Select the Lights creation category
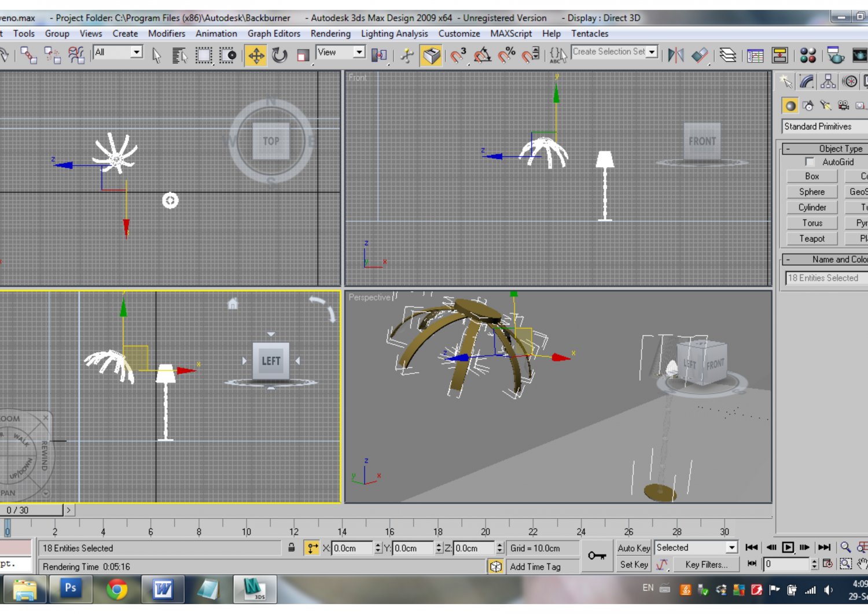Image resolution: width=868 pixels, height=614 pixels. [825, 105]
